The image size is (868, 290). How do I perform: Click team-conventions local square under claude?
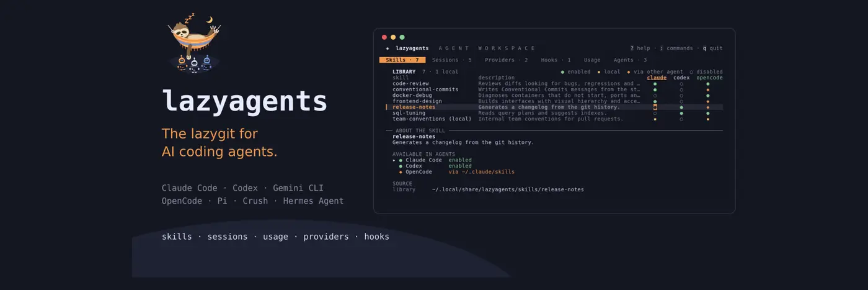655,119
